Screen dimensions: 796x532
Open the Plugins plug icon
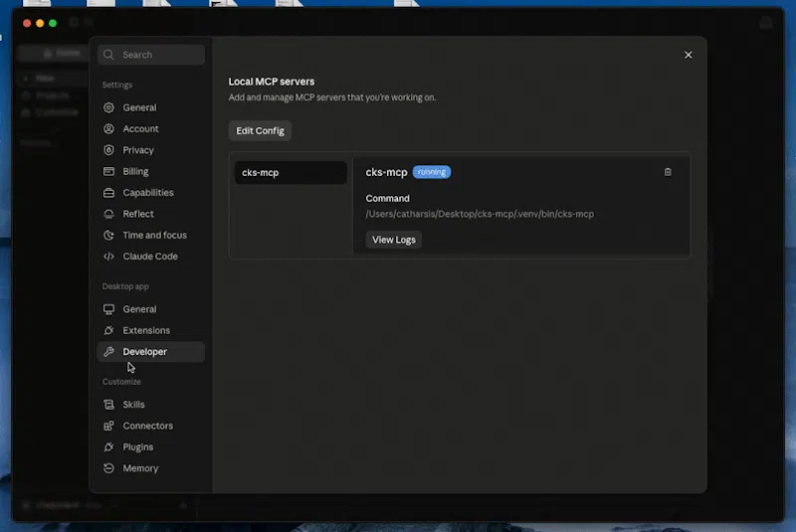coord(108,447)
